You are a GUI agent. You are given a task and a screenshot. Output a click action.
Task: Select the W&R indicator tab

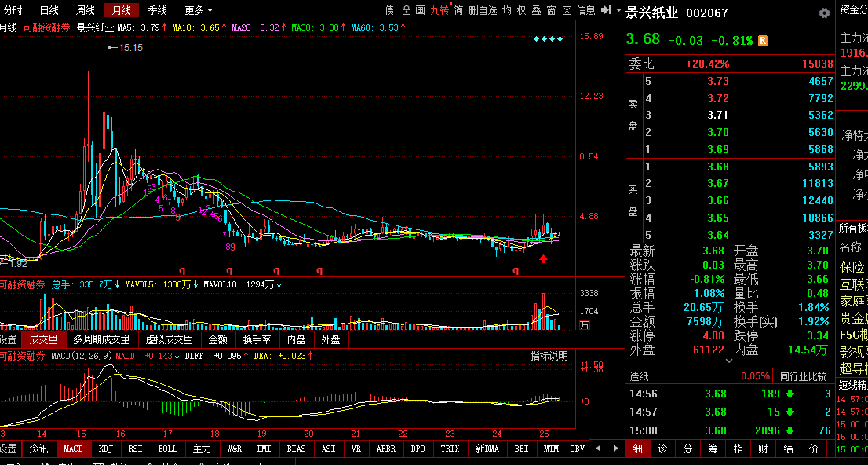[235, 449]
